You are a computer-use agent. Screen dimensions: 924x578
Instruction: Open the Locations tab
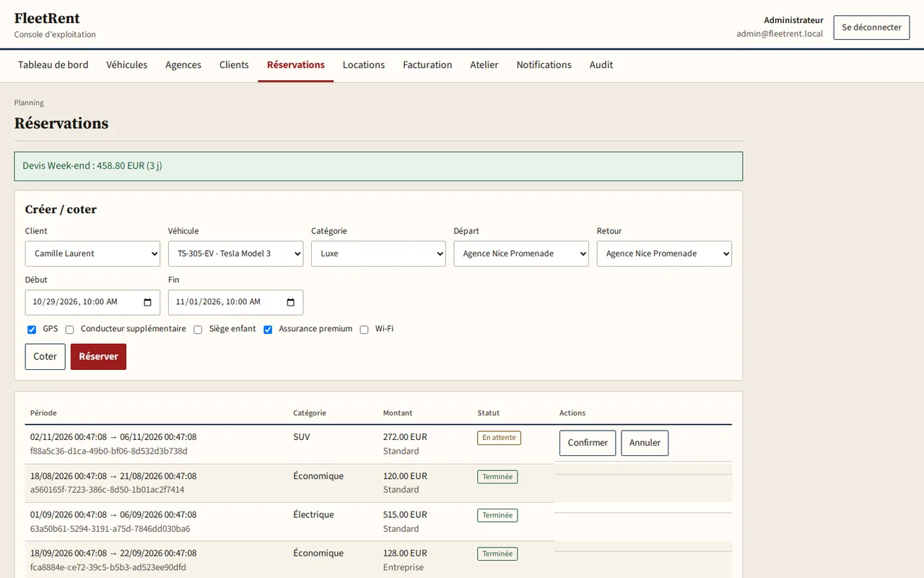pyautogui.click(x=364, y=65)
